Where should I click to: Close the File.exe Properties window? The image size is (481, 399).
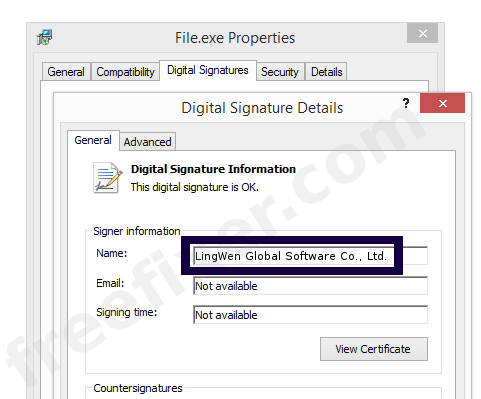coord(422,33)
